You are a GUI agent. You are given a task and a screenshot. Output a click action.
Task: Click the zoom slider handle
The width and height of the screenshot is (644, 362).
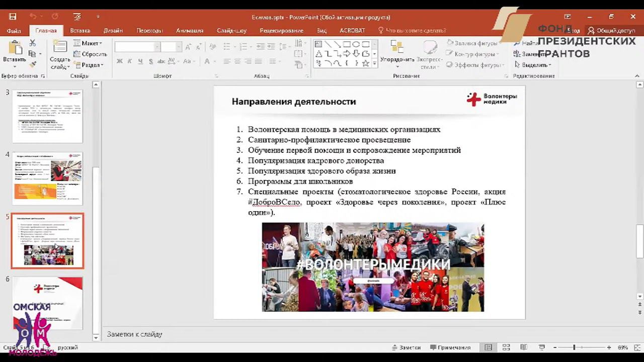point(574,347)
